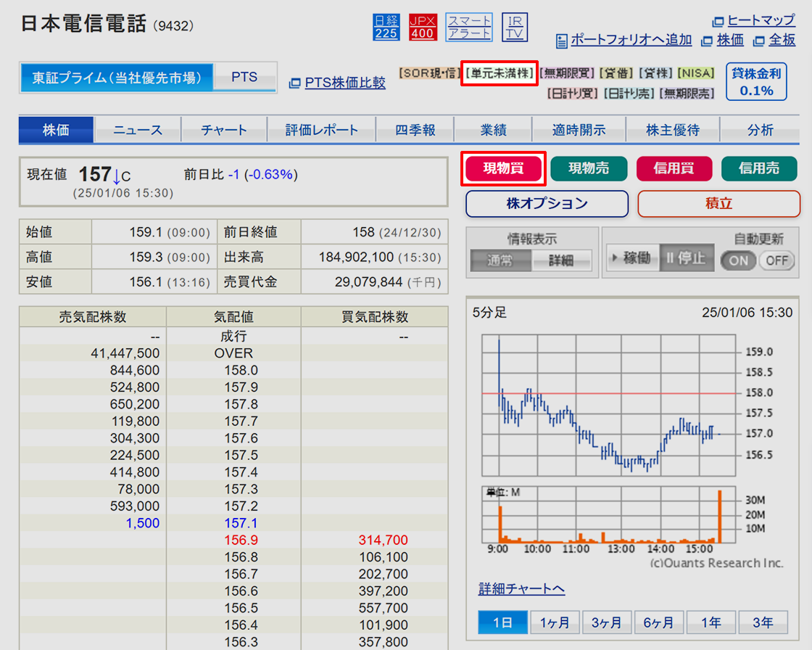
Task: Click ask quantity 41,447,500
Action: 125,353
